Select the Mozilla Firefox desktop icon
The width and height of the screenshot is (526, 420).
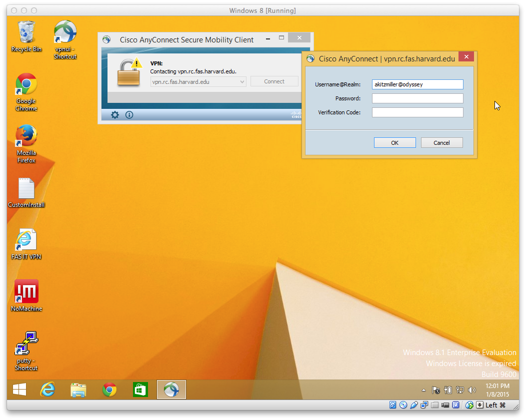click(26, 144)
